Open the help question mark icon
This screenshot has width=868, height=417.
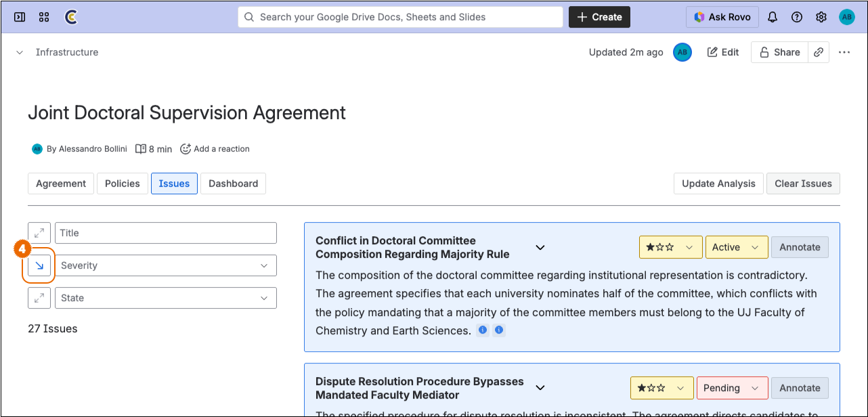click(797, 17)
